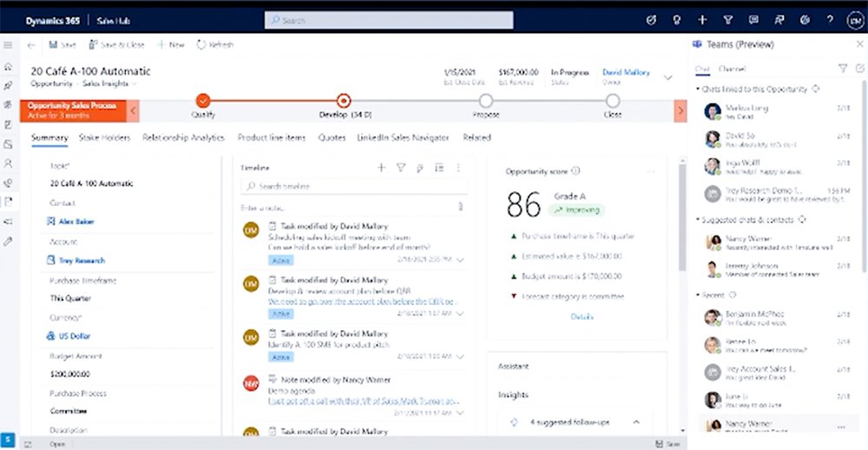The image size is (868, 450).
Task: Select the Develop stage circle
Action: tap(344, 101)
